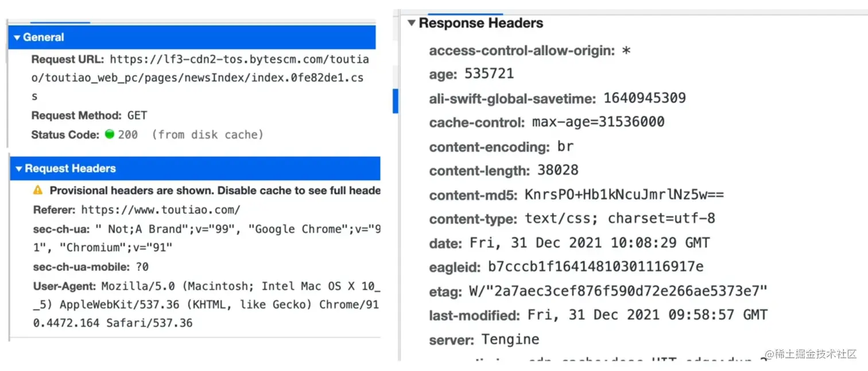
Task: Collapse the Response Headers section triangle
Action: pos(411,24)
